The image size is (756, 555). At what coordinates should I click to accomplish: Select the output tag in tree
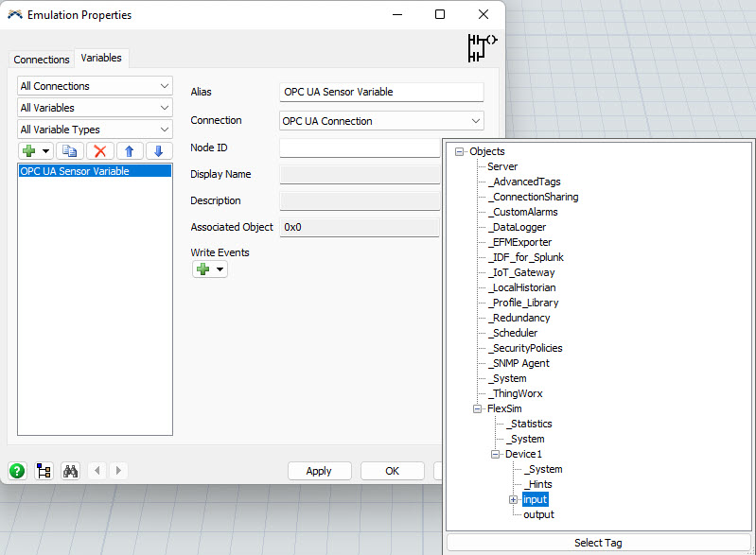539,514
